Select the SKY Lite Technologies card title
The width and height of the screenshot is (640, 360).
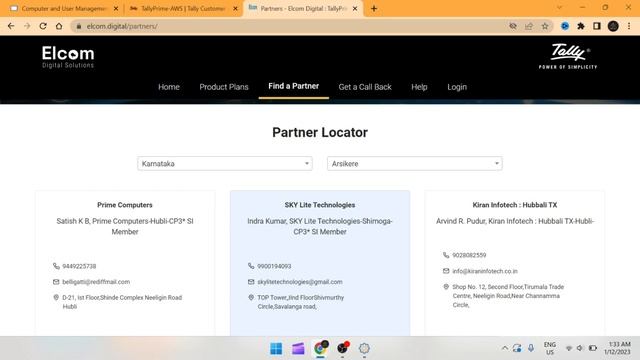320,205
